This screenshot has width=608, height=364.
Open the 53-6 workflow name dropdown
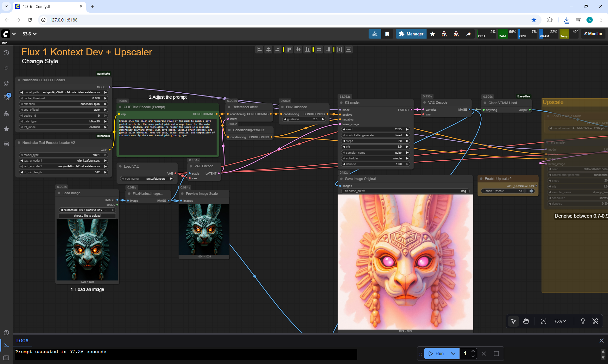(x=30, y=34)
